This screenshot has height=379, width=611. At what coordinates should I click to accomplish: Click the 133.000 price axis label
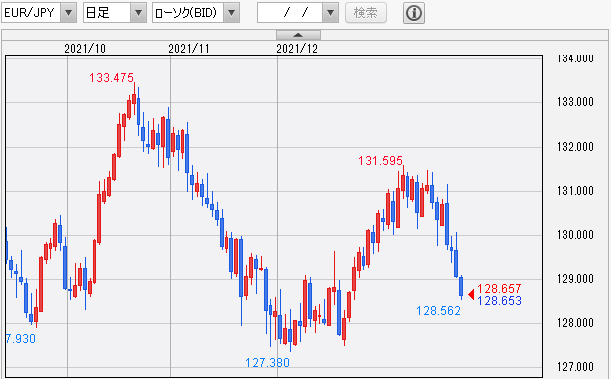(575, 102)
